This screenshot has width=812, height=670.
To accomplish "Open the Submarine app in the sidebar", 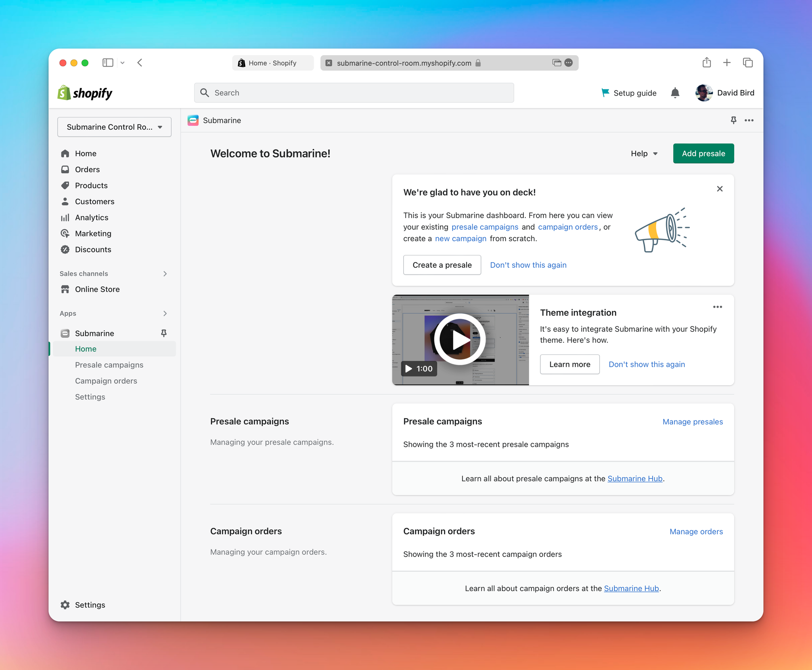I will [94, 333].
